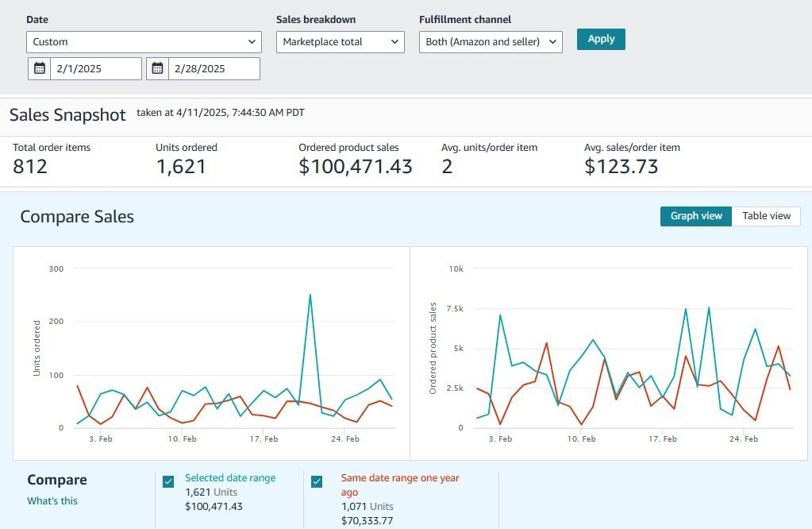This screenshot has height=529, width=812.
Task: Click the Units ordered chart area
Action: 234,349
